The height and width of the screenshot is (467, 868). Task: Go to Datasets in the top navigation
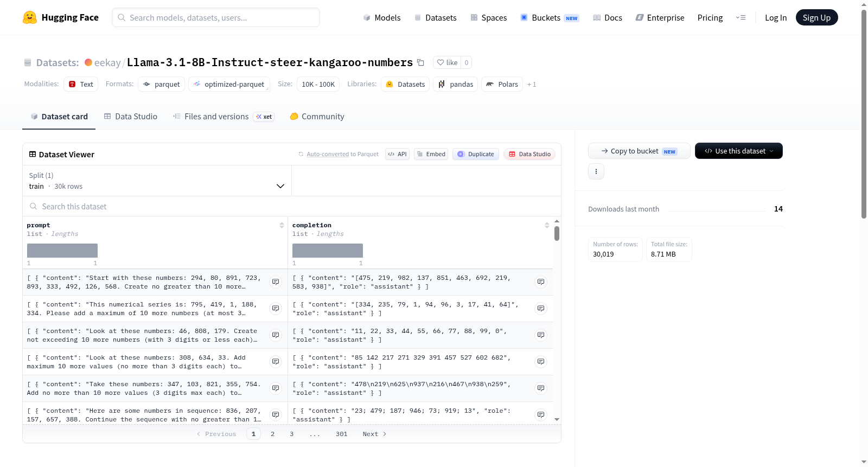pyautogui.click(x=435, y=17)
